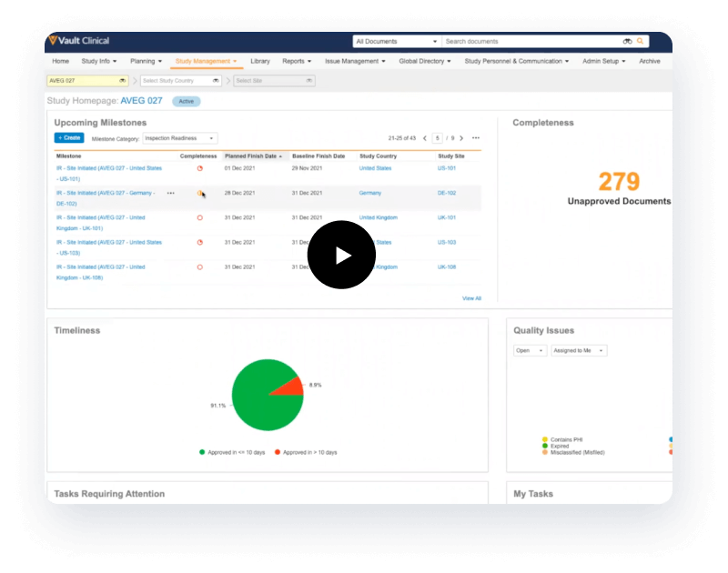Open row actions ellipsis for Germany milestone
728x573 pixels.
171,193
